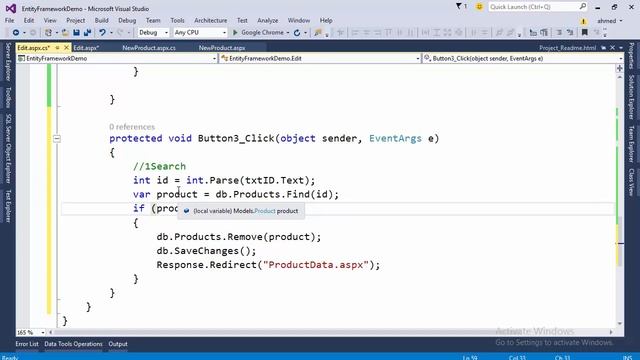
Task: Switch to the Edit.aspx tab
Action: tap(86, 48)
